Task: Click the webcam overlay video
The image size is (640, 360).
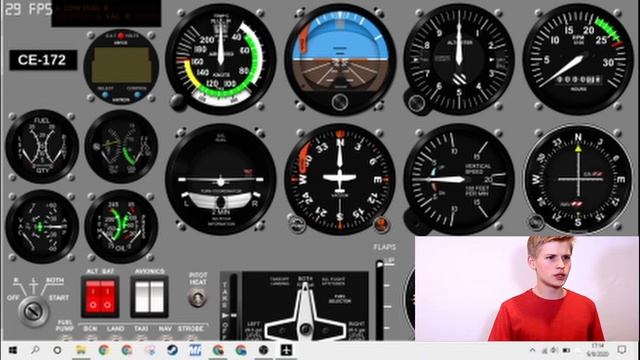Action: coord(527,288)
